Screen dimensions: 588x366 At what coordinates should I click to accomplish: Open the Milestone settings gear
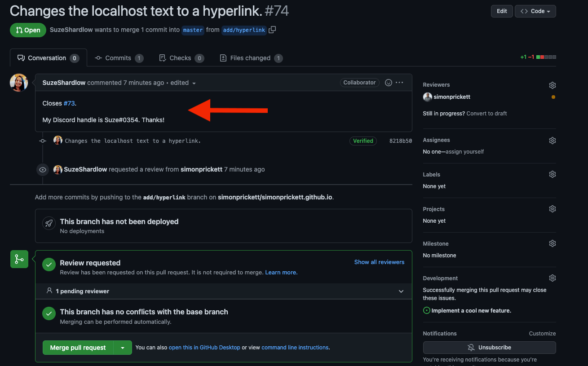(552, 243)
